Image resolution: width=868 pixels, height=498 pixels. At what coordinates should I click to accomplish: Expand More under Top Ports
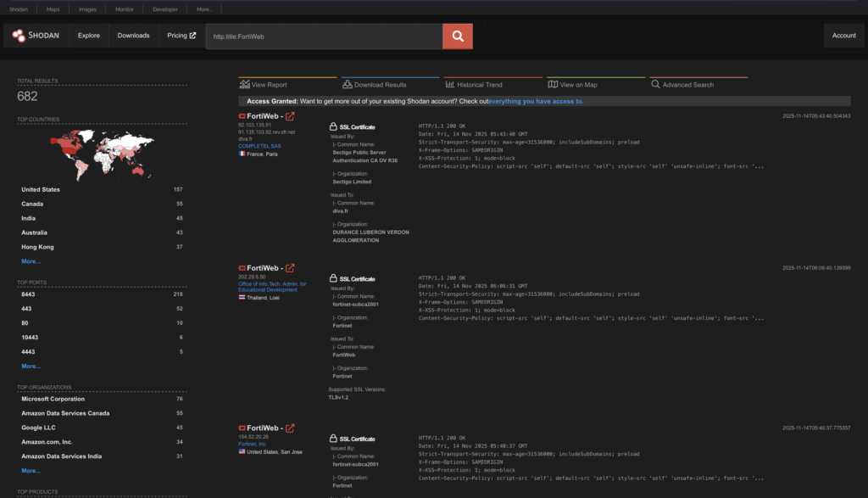click(31, 366)
